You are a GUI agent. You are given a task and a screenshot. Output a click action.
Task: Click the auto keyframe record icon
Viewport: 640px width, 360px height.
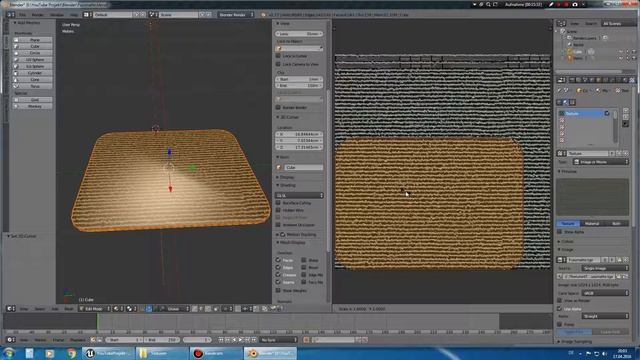tap(306, 340)
